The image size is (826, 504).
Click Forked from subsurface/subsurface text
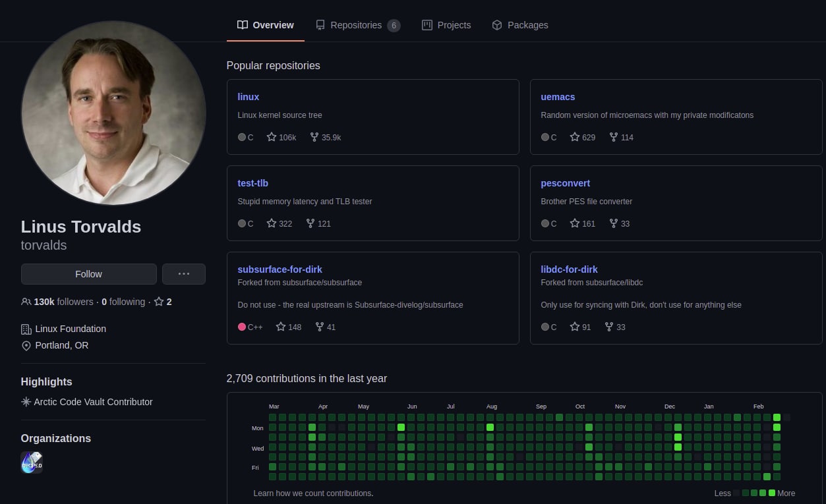[x=300, y=283]
